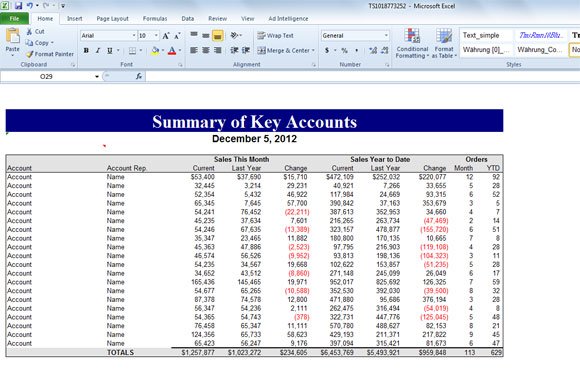
Task: Click the Percent Style number icon
Action: pyautogui.click(x=344, y=50)
